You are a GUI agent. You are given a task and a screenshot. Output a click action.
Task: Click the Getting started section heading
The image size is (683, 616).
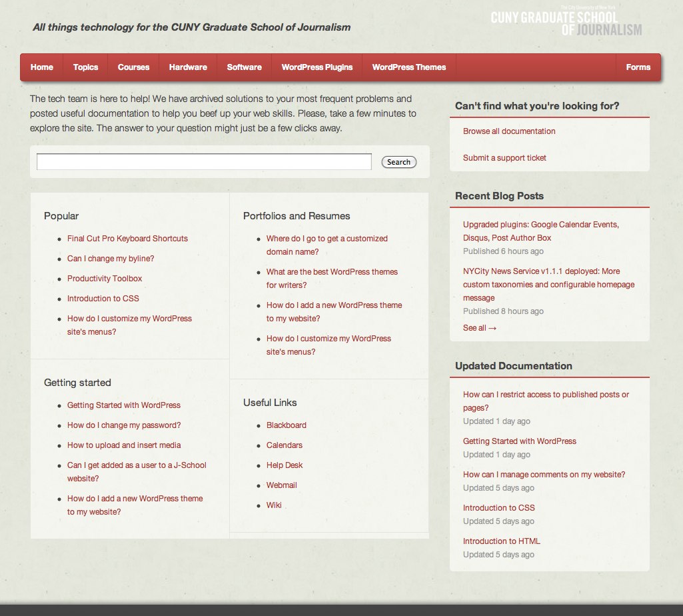pos(77,382)
